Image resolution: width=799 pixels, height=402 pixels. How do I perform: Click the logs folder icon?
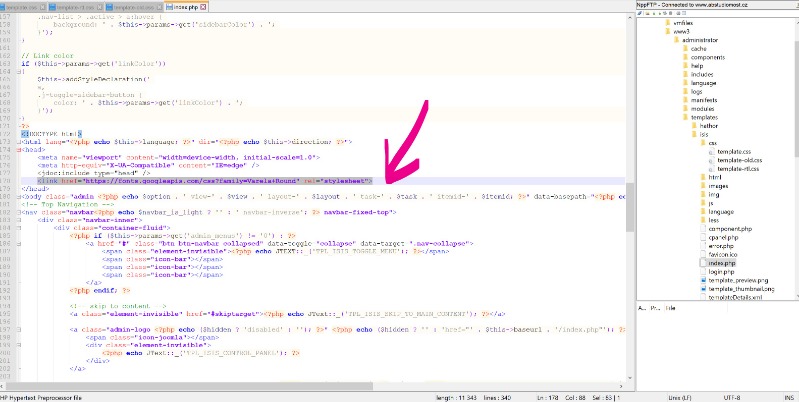[x=685, y=92]
